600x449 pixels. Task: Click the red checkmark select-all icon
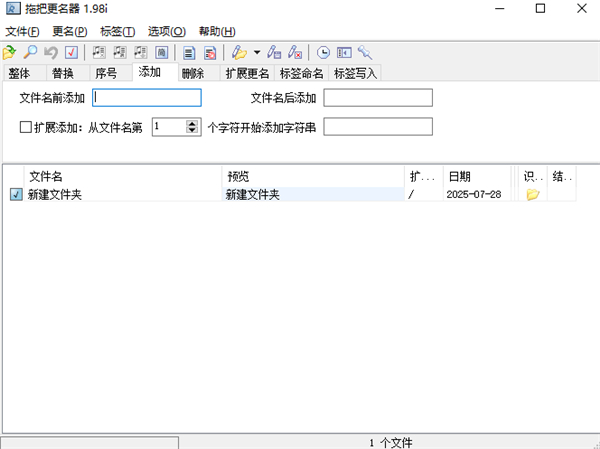pos(72,52)
